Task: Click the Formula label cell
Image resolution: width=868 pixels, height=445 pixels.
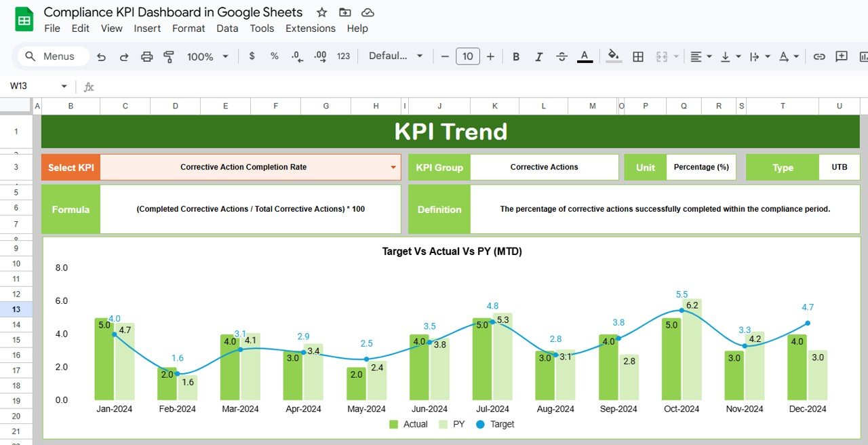Action: tap(71, 210)
